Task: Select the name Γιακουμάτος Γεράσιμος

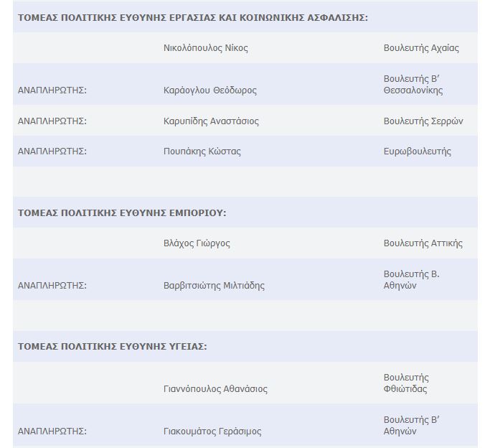Action: click(x=212, y=431)
